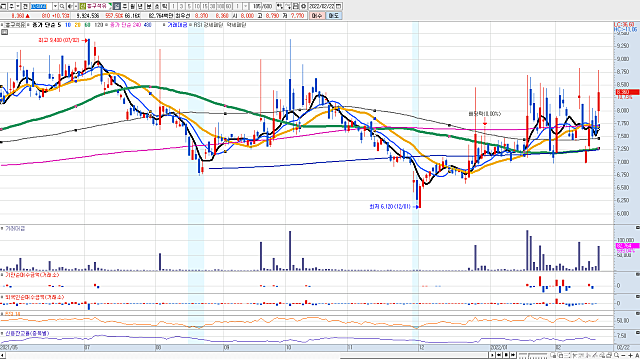The width and height of the screenshot is (640, 360).
Task: Click the blue 매도 sell button
Action: [334, 16]
